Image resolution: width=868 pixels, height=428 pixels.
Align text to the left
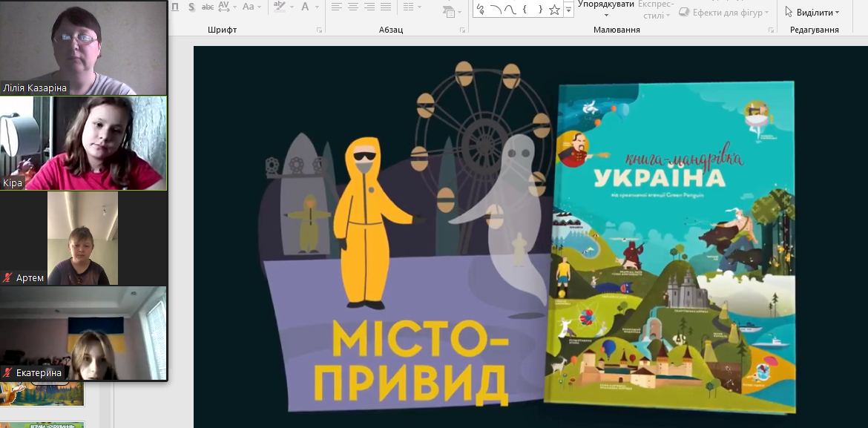[x=337, y=7]
